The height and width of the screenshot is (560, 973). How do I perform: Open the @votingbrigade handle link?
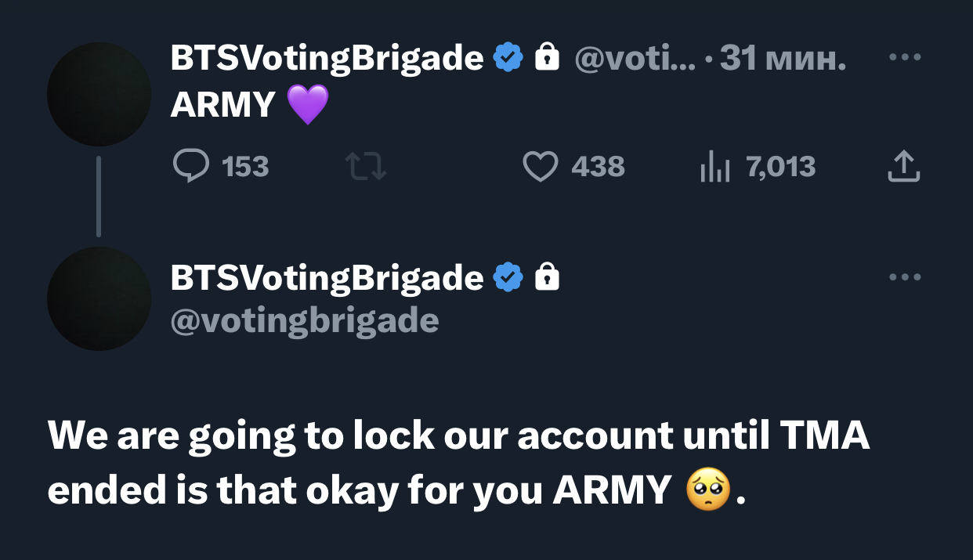(305, 321)
